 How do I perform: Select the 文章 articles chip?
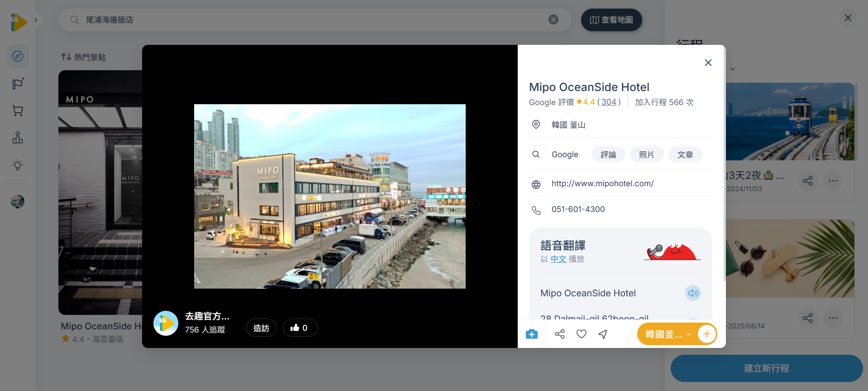[x=685, y=154]
